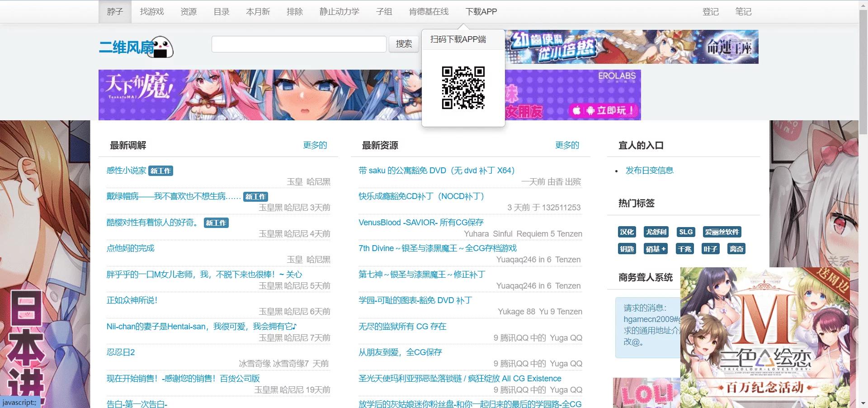
Task: Click the 新工作 badge beside 感性小说家
Action: [x=161, y=171]
